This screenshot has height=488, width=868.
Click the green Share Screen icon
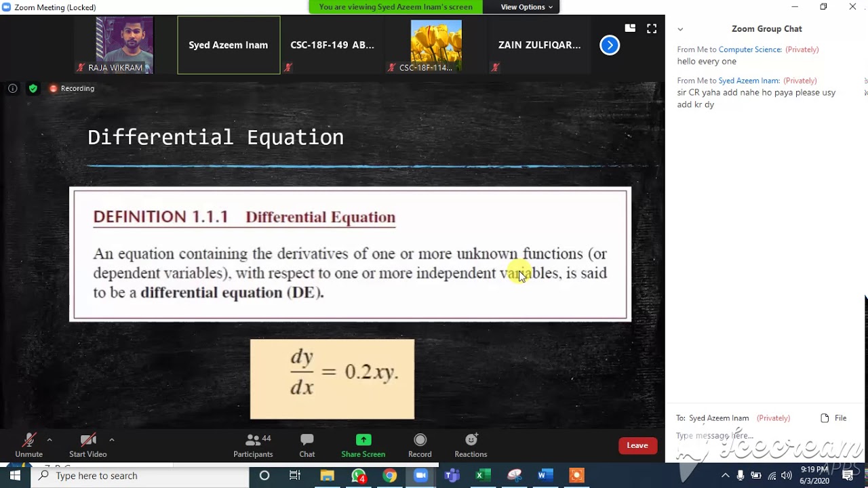[363, 440]
